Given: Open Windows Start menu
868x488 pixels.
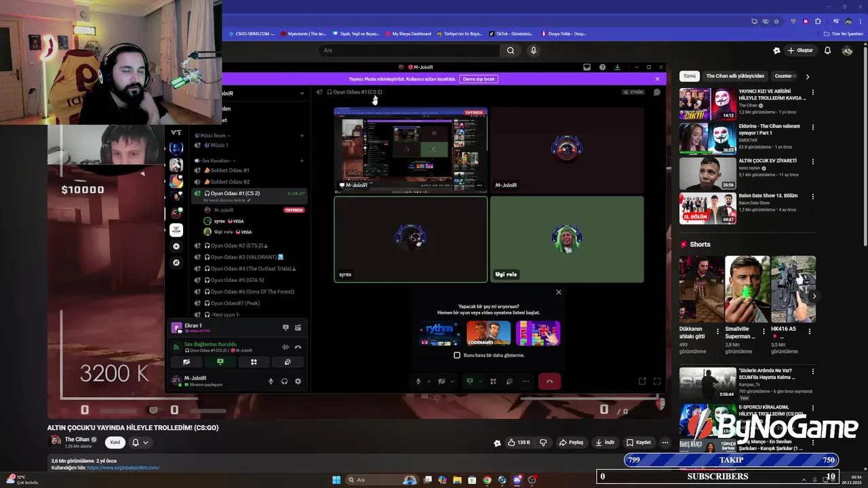Looking at the screenshot, I should [x=336, y=480].
